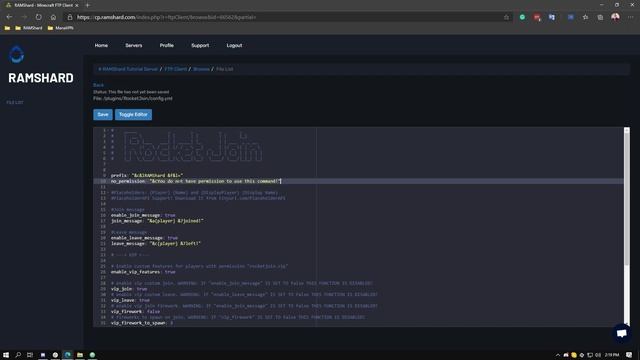Click the enable_leave_message line

144,238
